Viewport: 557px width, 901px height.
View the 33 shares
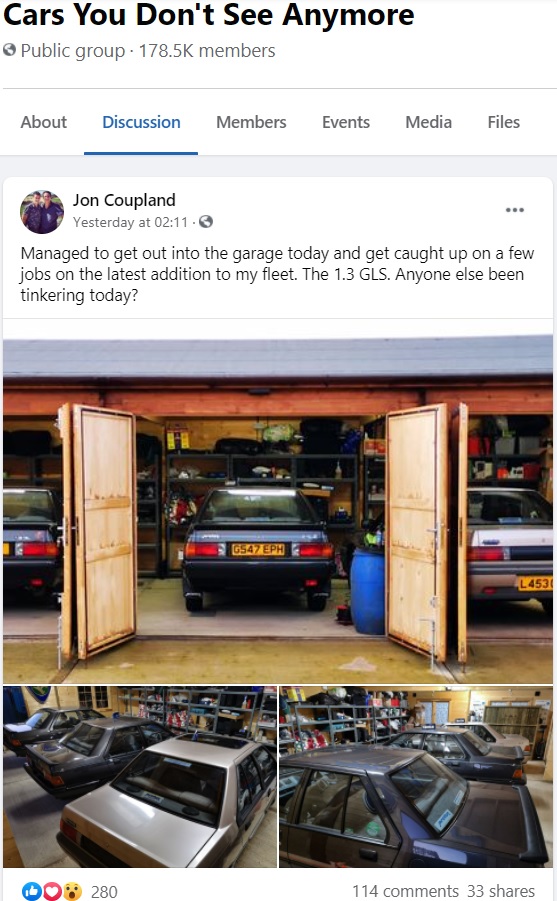pyautogui.click(x=501, y=891)
